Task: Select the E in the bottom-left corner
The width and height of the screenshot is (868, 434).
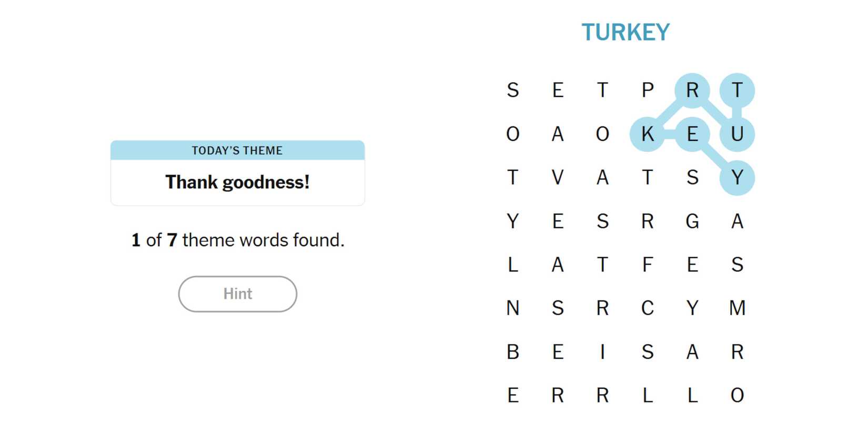Action: (x=513, y=396)
